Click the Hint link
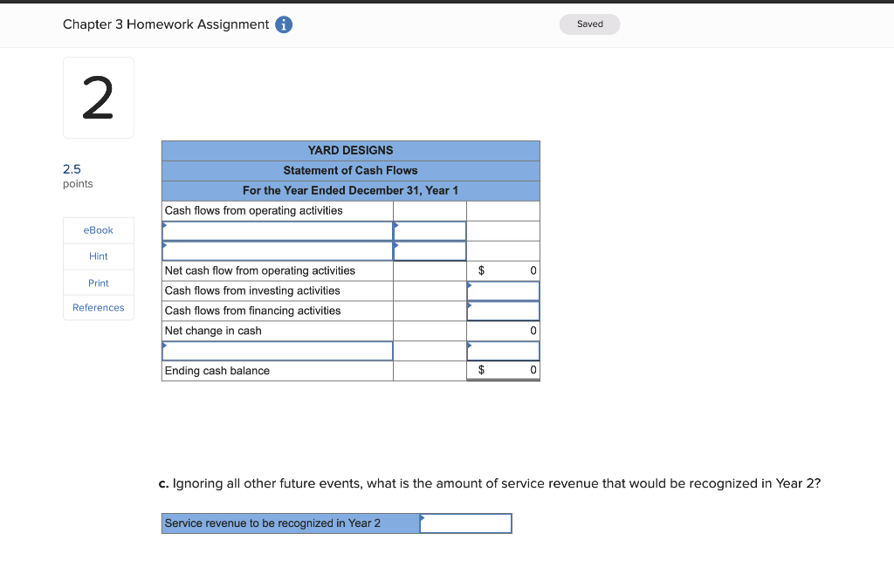Viewport: 894px width, 588px height. tap(98, 256)
